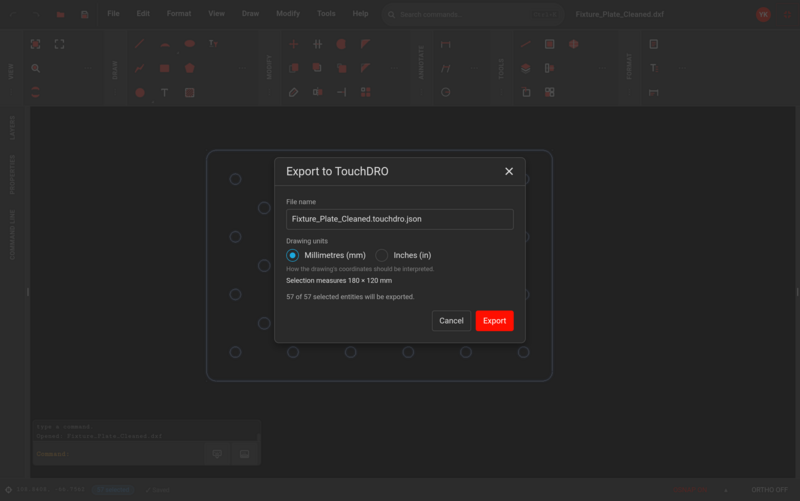Screen dimensions: 800x501
Task: Click the magnifier zoom icon in View group
Action: [x=35, y=68]
